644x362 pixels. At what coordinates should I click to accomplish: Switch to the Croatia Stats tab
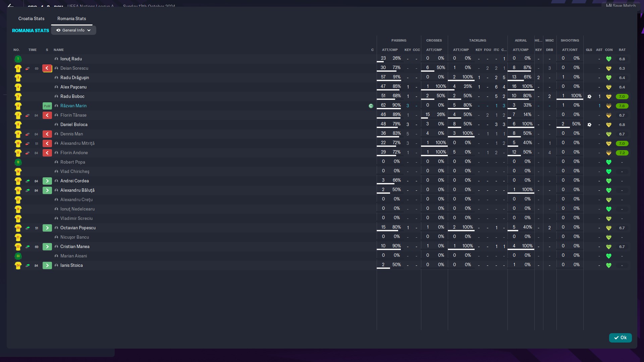[31, 18]
